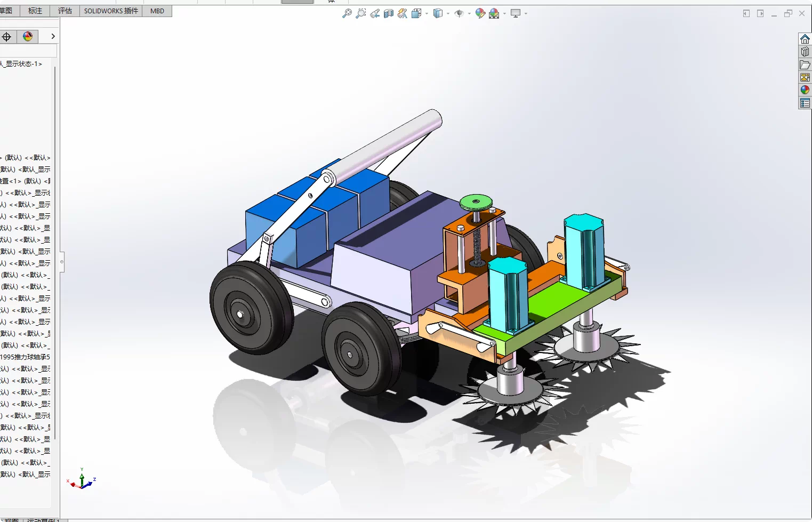Open SOLIDWORKS Resources home in task pane
The width and height of the screenshot is (812, 522).
click(805, 39)
